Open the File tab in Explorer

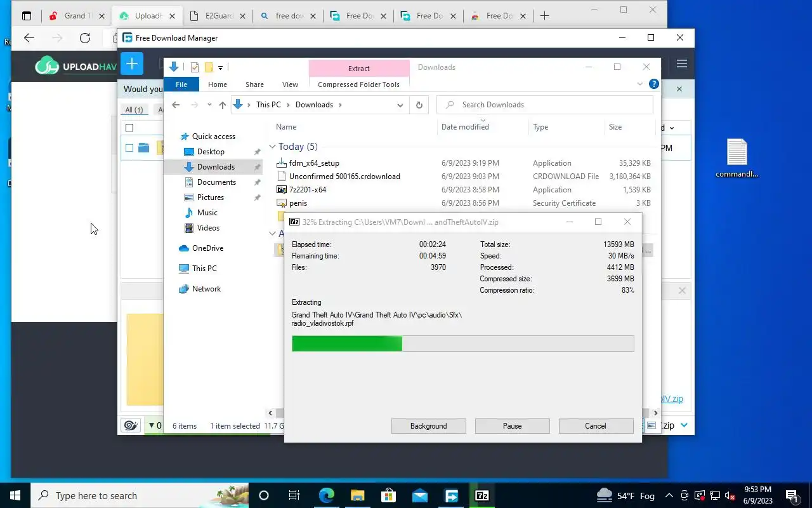point(181,84)
